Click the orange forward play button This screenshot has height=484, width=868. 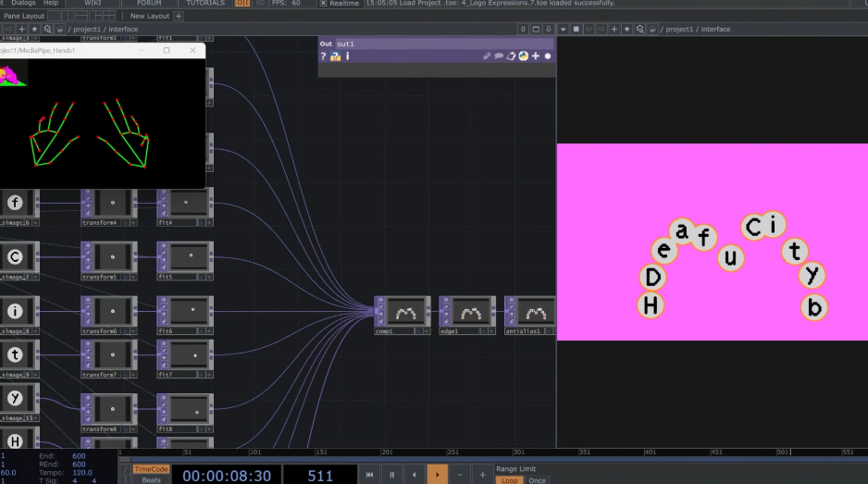click(438, 475)
